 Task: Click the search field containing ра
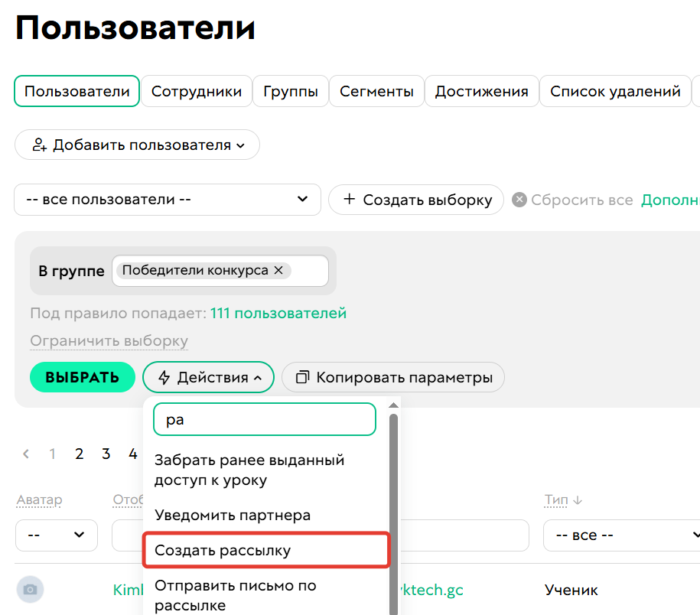264,419
